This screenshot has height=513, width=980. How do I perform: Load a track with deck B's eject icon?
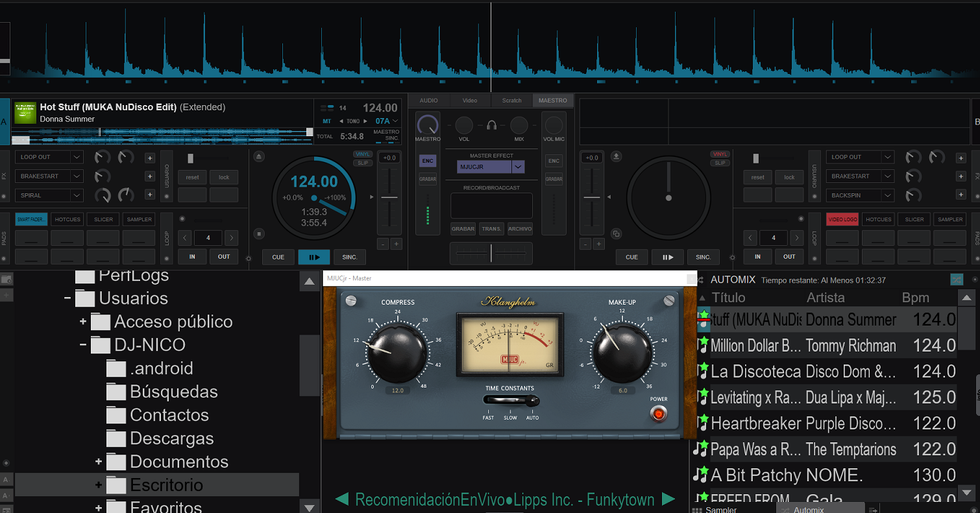click(617, 156)
